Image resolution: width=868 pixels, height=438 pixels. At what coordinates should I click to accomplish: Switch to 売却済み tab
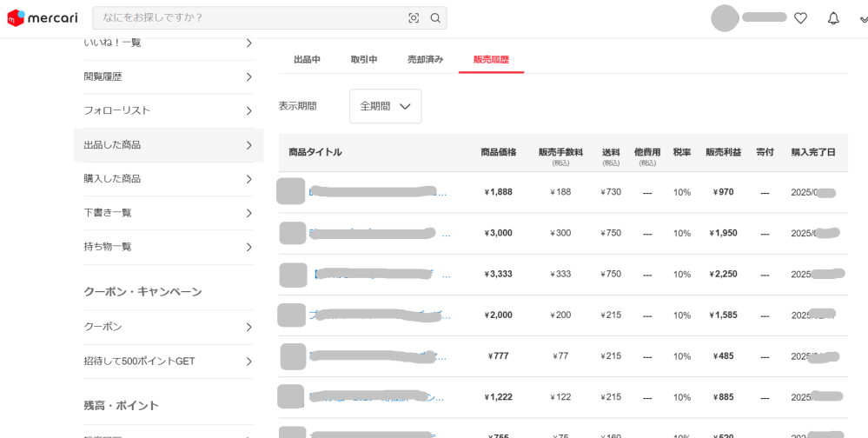(x=425, y=60)
